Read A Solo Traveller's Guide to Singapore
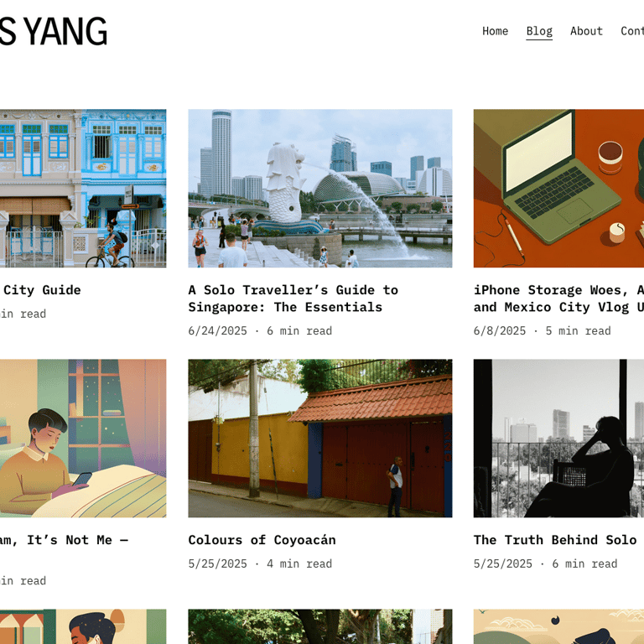Viewport: 644px width, 644px height. tap(293, 299)
